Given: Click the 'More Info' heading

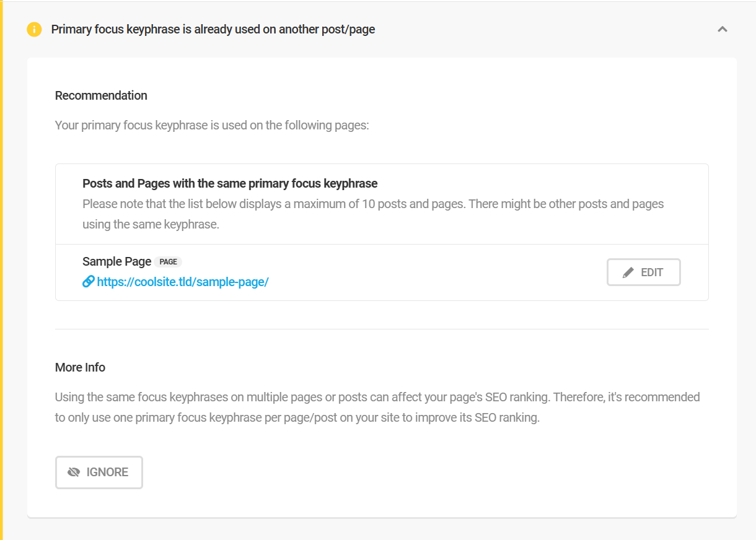Looking at the screenshot, I should tap(80, 367).
